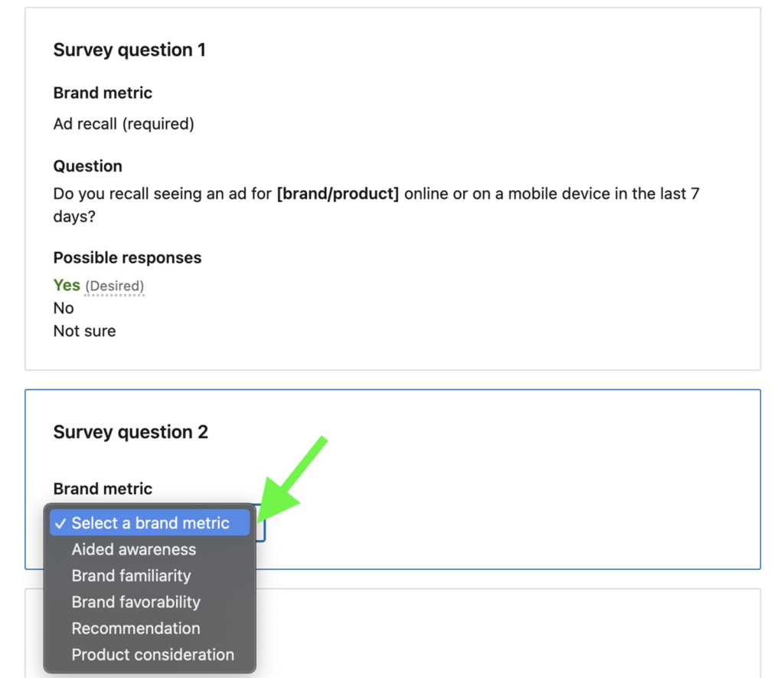Choose "Product consideration" from the dropdown options

click(152, 655)
